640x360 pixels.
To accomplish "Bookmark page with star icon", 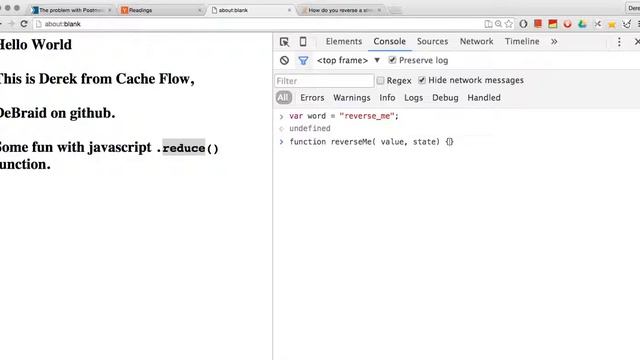I will [x=509, y=24].
